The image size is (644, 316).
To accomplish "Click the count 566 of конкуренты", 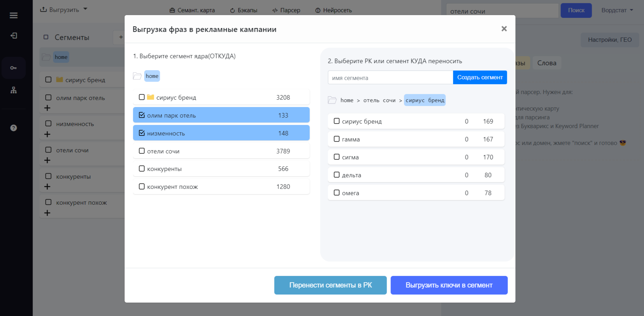I will [283, 169].
